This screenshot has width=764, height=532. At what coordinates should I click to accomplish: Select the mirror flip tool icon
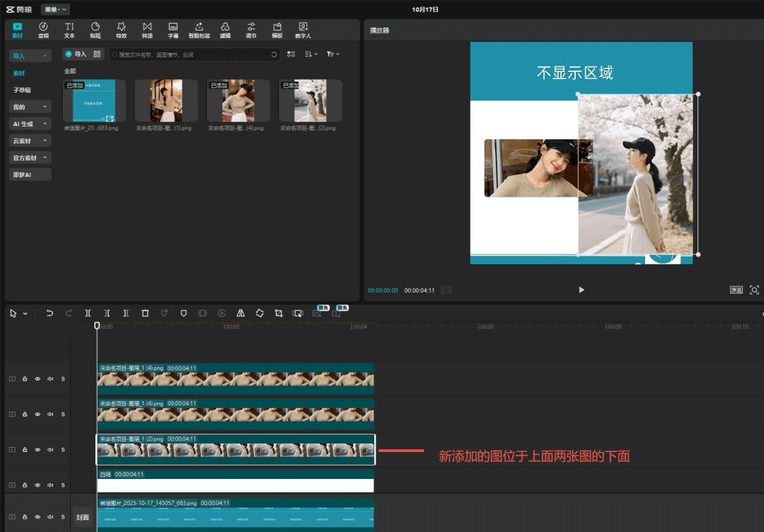pyautogui.click(x=241, y=313)
